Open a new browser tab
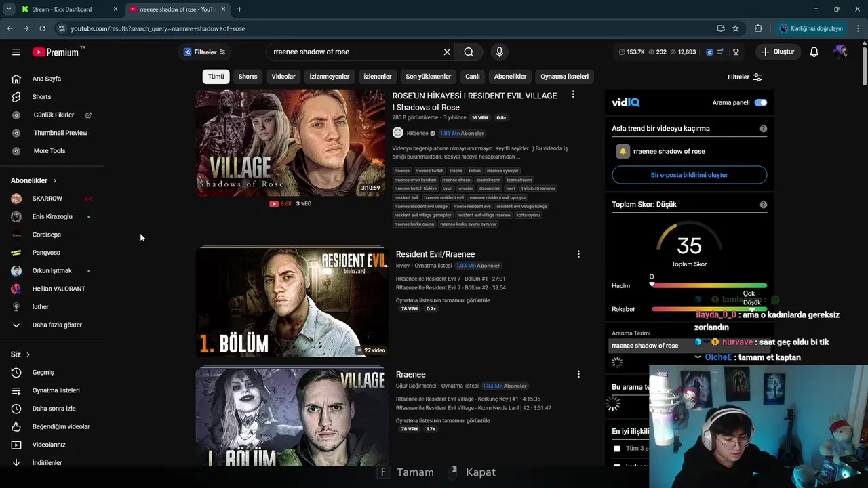This screenshot has width=868, height=488. coord(239,9)
